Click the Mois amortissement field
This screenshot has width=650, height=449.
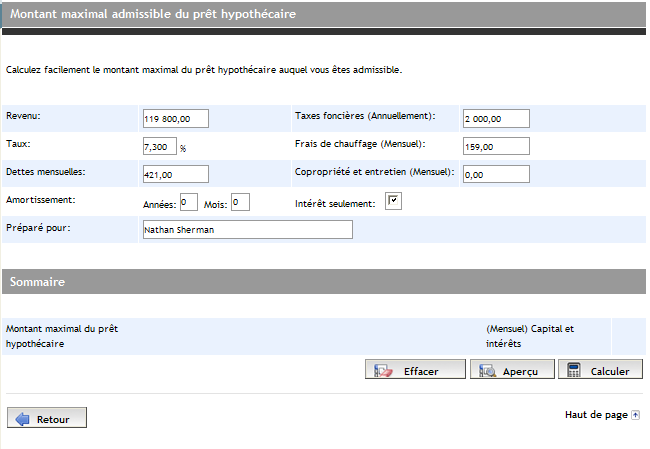click(x=240, y=202)
